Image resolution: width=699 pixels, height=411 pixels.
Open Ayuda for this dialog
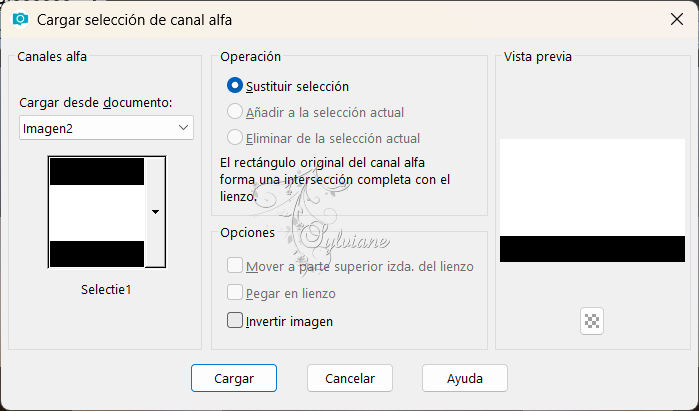click(465, 378)
